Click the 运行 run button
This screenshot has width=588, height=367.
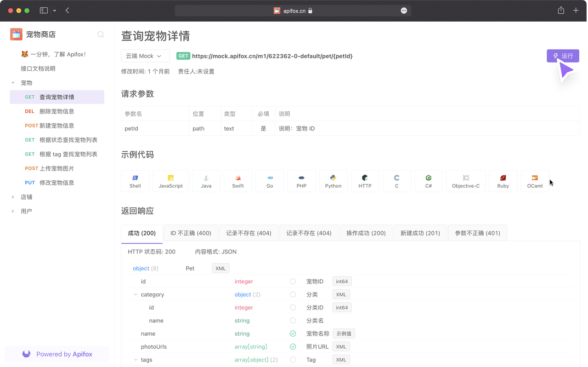click(x=563, y=56)
